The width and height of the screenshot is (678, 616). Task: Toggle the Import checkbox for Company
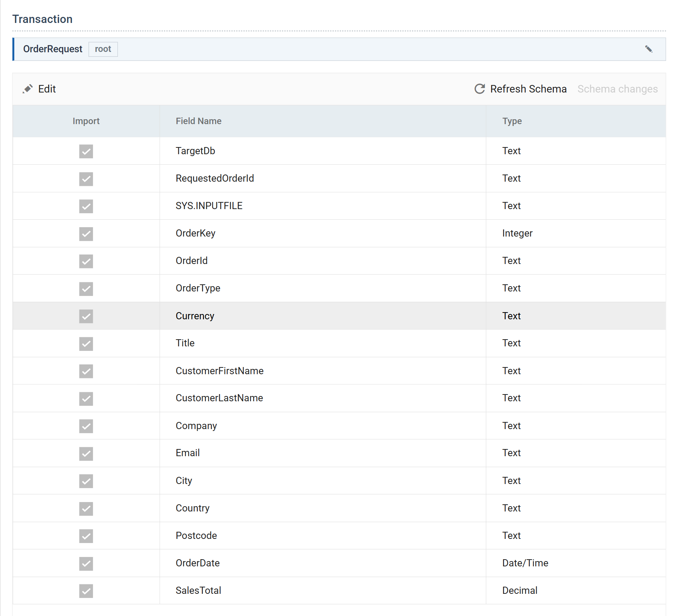click(86, 426)
